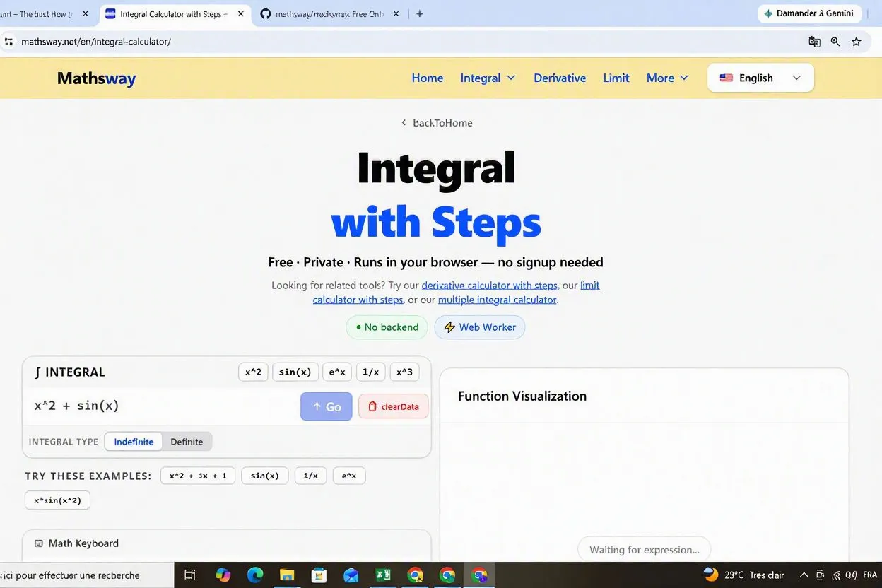Click the Gemini sparkle button in the tab bar

(808, 13)
